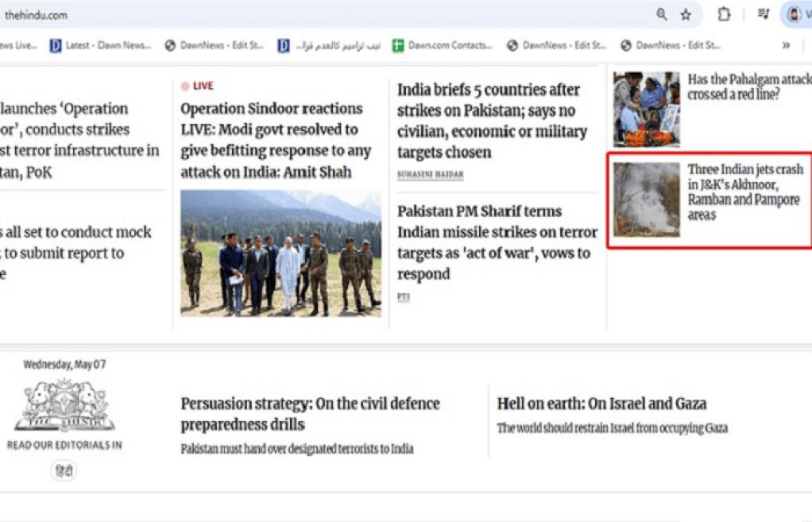Open the Urdu-titled Dawn bookmark
The image size is (812, 522).
coord(329,45)
